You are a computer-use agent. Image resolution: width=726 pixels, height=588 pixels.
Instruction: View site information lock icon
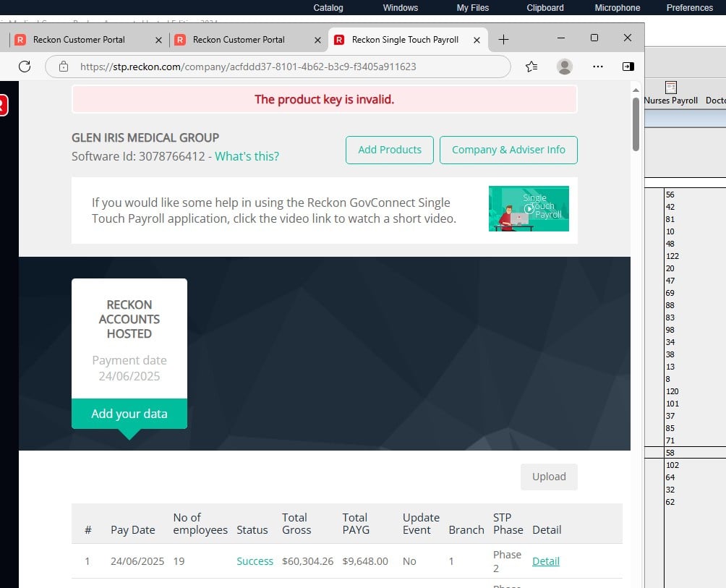(x=64, y=67)
